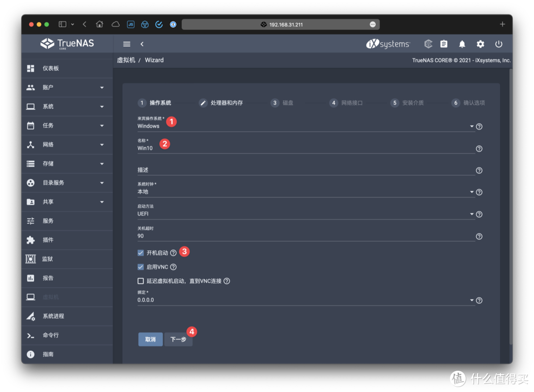Open 服务 in sidebar

click(x=67, y=221)
